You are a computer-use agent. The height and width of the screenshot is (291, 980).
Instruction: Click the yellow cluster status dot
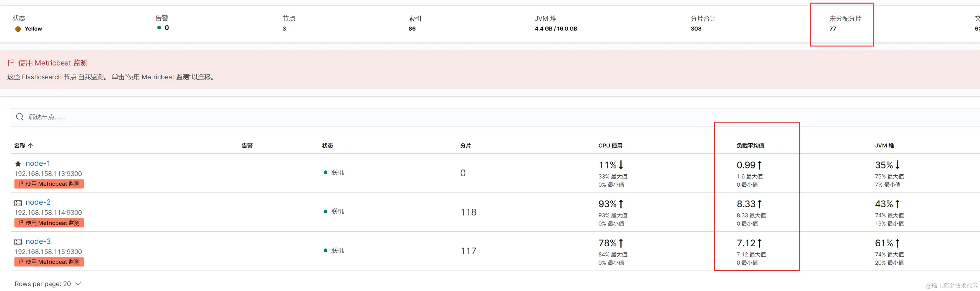coord(18,29)
